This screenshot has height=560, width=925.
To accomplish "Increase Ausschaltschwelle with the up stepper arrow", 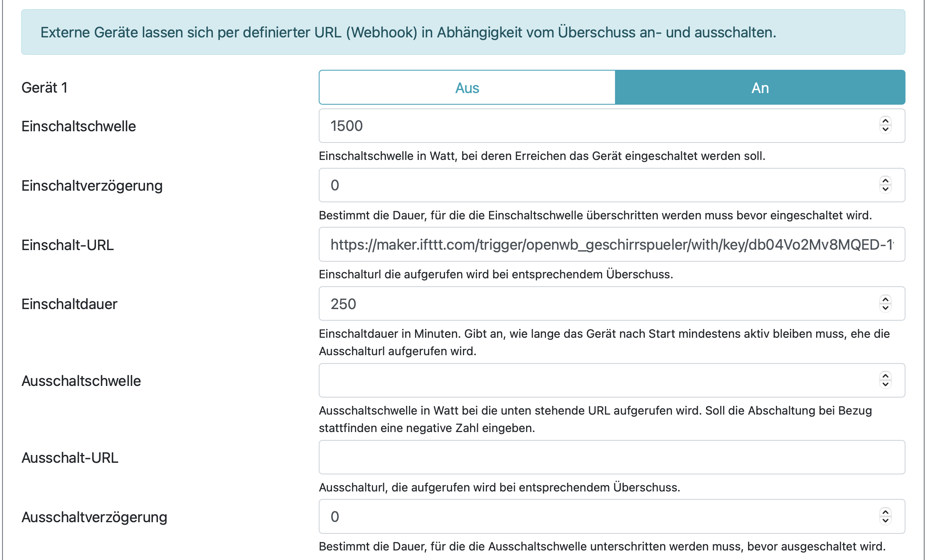I will coord(886,376).
